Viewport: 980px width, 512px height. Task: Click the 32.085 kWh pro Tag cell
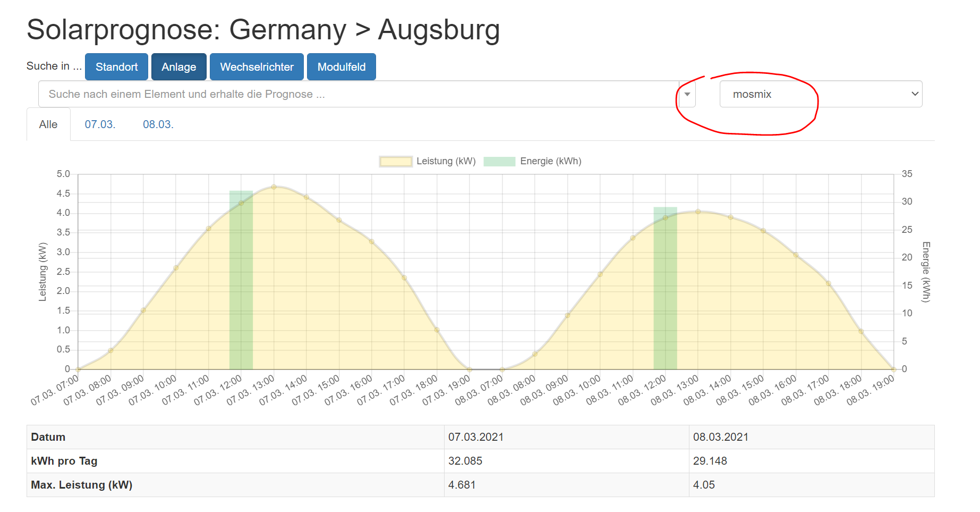pos(465,461)
